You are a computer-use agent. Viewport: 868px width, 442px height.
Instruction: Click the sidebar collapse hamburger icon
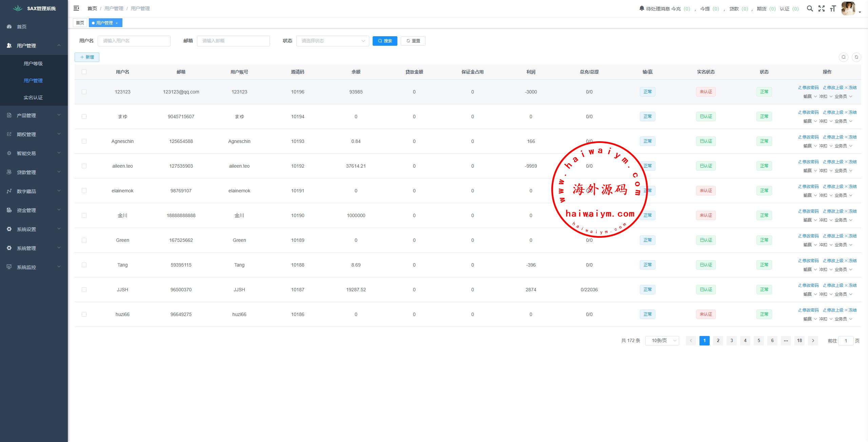pyautogui.click(x=76, y=8)
